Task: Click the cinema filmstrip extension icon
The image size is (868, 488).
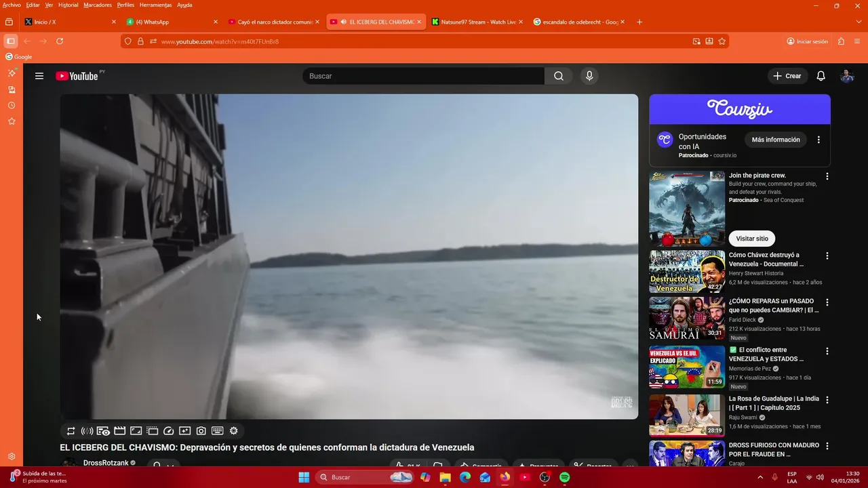Action: (x=120, y=431)
